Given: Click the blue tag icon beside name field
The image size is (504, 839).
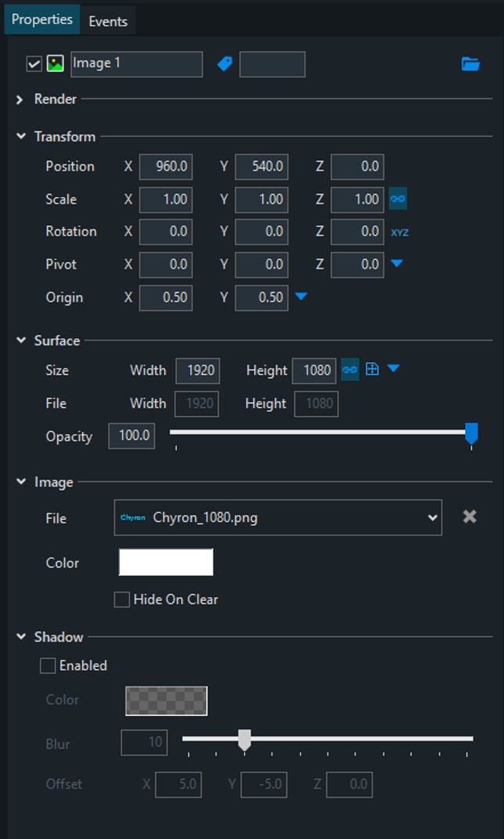Looking at the screenshot, I should pyautogui.click(x=225, y=64).
